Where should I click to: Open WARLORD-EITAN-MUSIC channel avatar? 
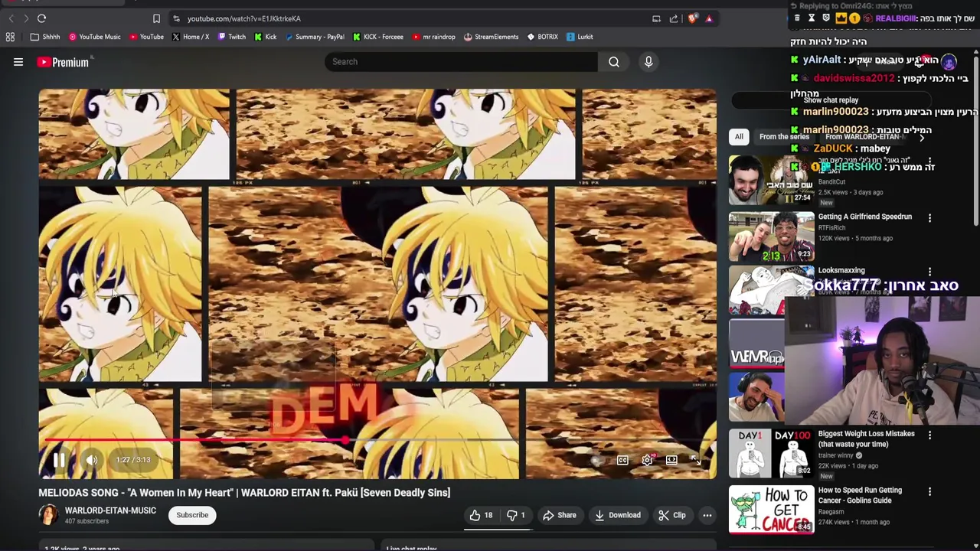(48, 515)
